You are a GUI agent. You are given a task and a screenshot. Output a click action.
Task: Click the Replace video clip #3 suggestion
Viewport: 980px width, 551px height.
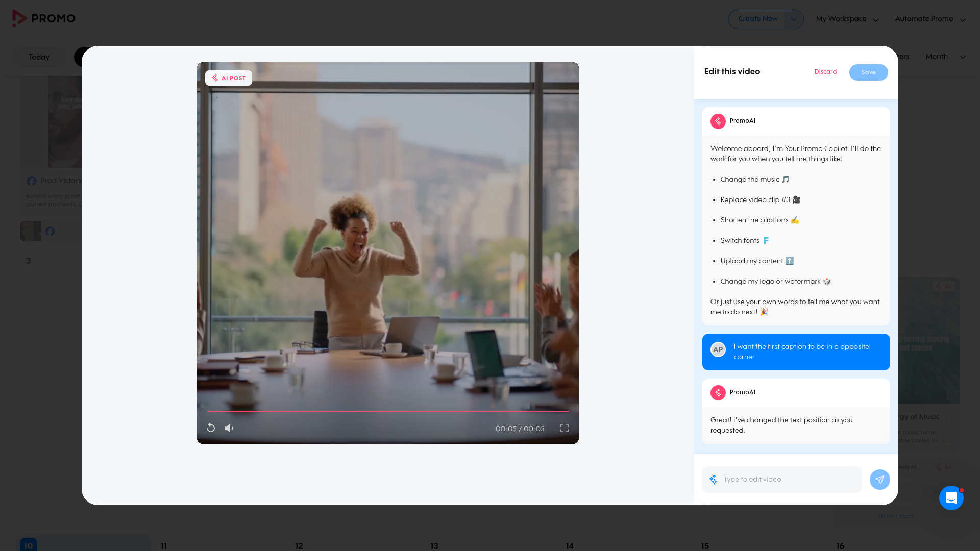click(761, 200)
